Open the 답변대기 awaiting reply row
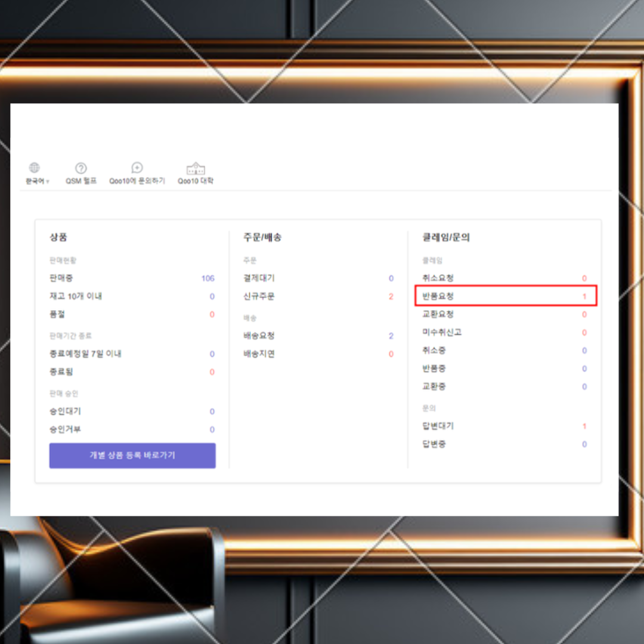This screenshot has height=644, width=644. tap(505, 426)
